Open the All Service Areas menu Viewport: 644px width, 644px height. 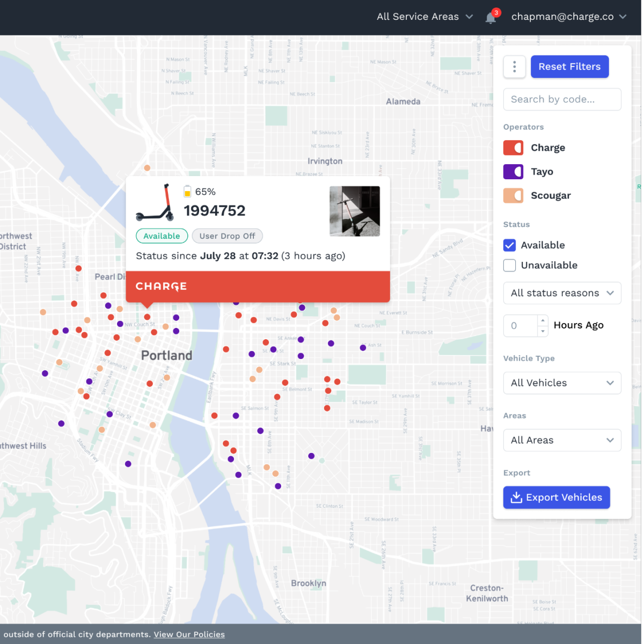pos(425,17)
